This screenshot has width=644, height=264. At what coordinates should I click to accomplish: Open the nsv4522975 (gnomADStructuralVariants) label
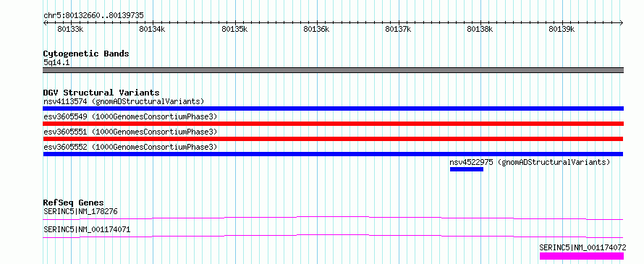(530, 162)
